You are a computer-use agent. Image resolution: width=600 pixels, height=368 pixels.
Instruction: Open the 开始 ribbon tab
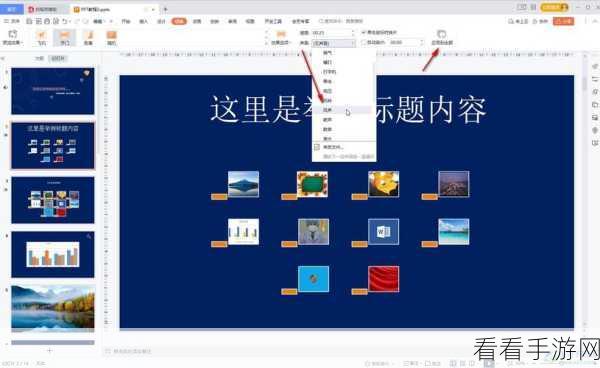point(126,21)
